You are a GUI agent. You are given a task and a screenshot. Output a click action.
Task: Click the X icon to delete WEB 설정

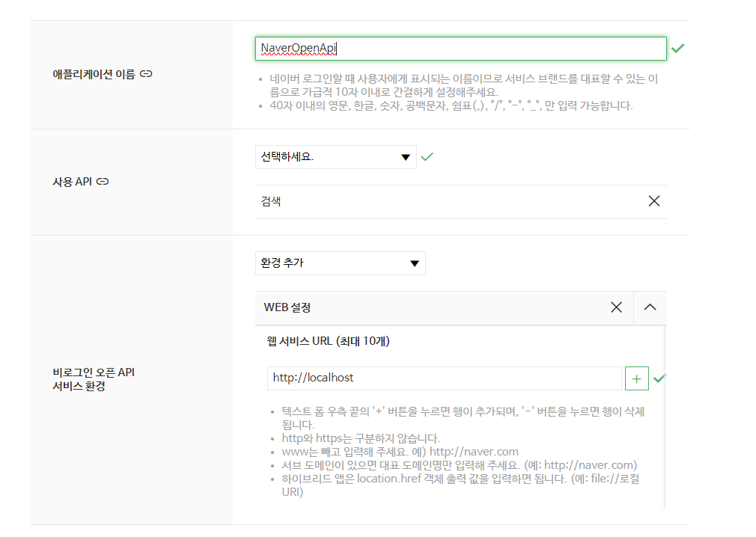pyautogui.click(x=616, y=307)
